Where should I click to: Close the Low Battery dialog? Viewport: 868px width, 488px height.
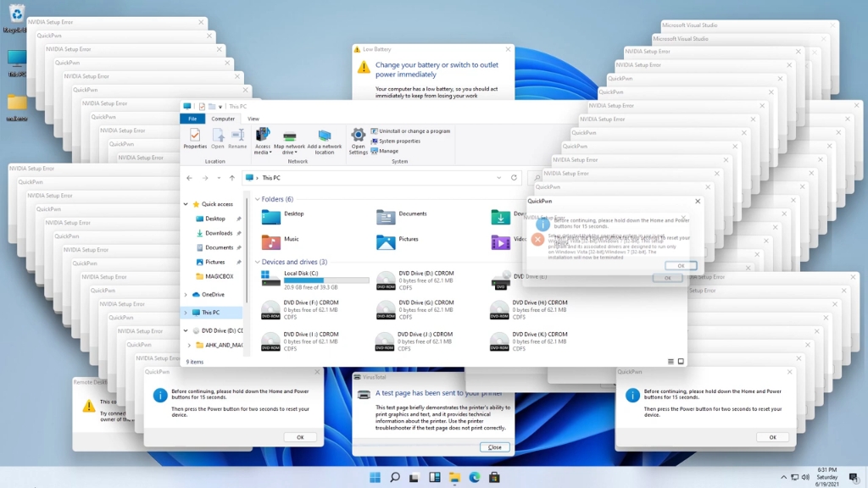pyautogui.click(x=508, y=49)
